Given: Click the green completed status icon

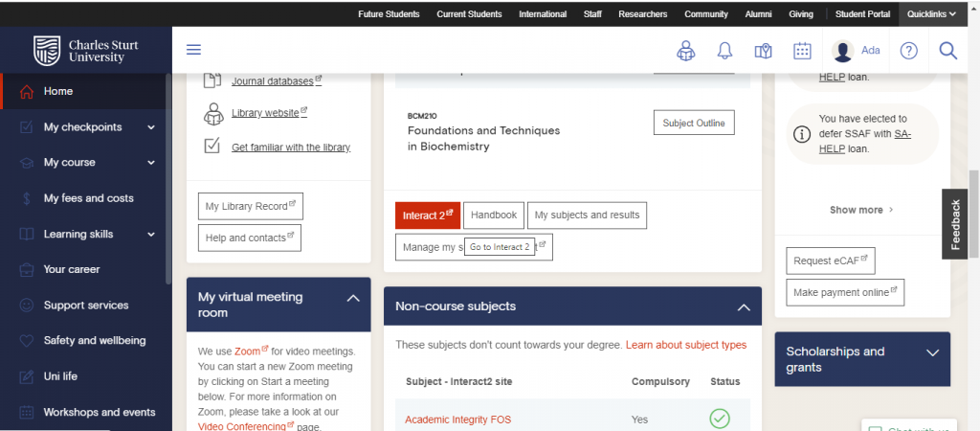Looking at the screenshot, I should coord(720,419).
